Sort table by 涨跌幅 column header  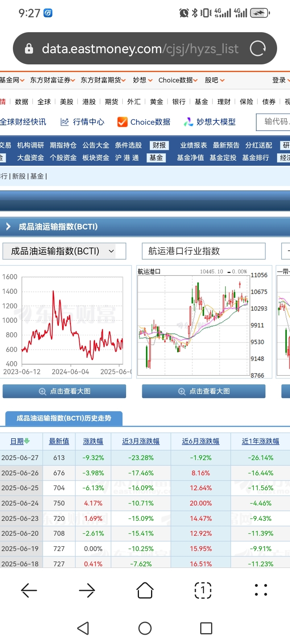93,441
